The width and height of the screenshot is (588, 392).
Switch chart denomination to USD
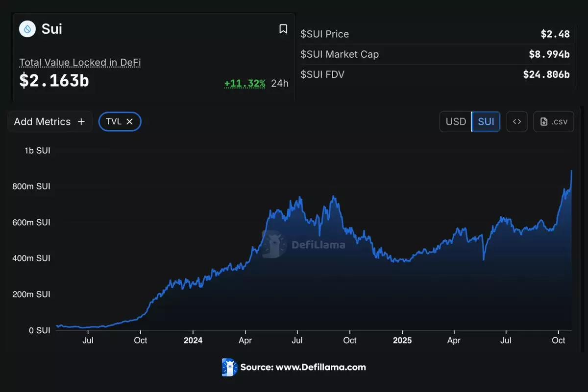click(x=456, y=122)
